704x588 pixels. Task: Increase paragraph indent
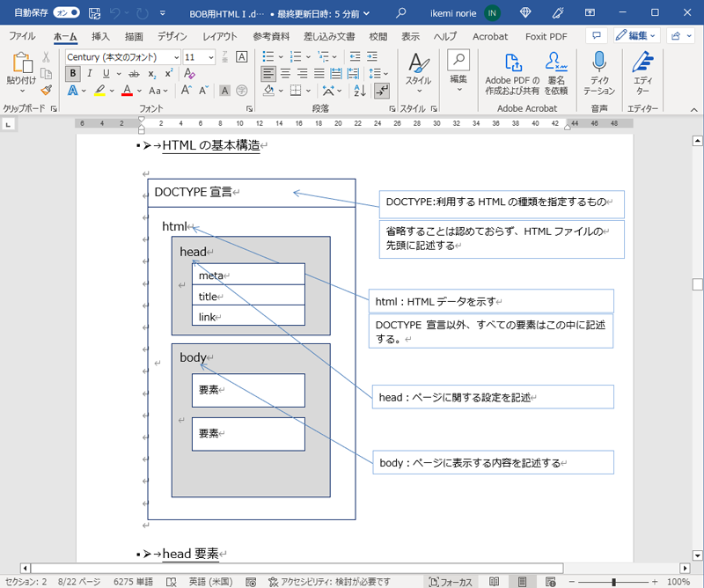371,56
